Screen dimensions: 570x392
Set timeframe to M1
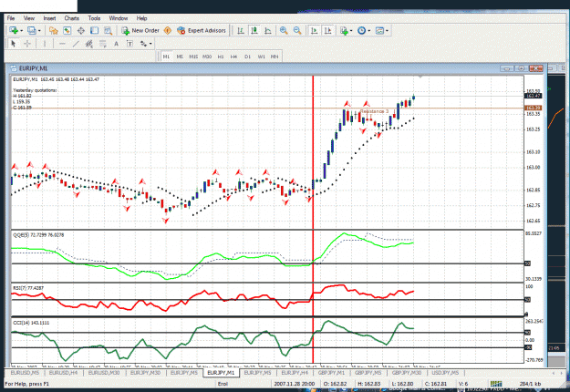(166, 57)
